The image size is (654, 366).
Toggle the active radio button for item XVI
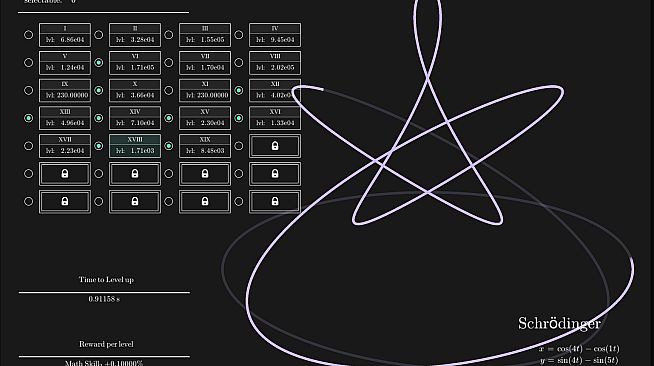point(239,118)
